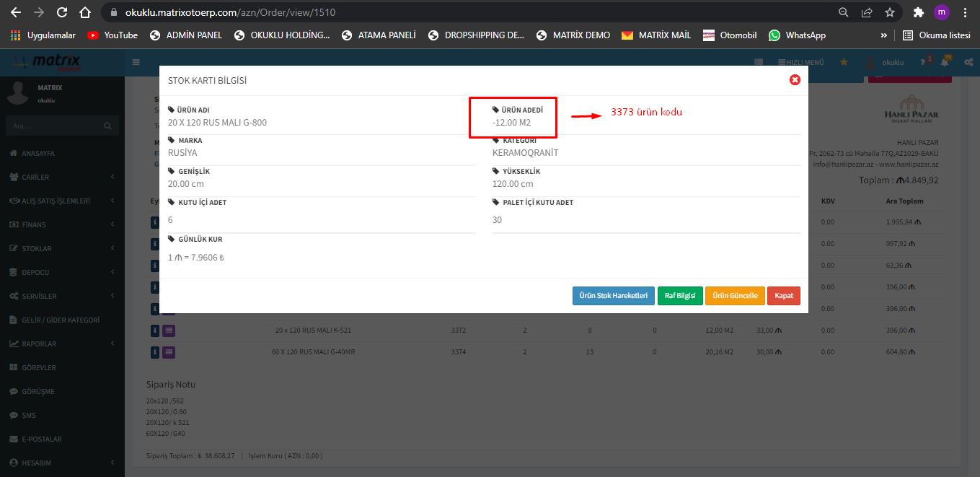Expand the Cariler sidebar menu
This screenshot has height=477, width=980.
point(61,177)
